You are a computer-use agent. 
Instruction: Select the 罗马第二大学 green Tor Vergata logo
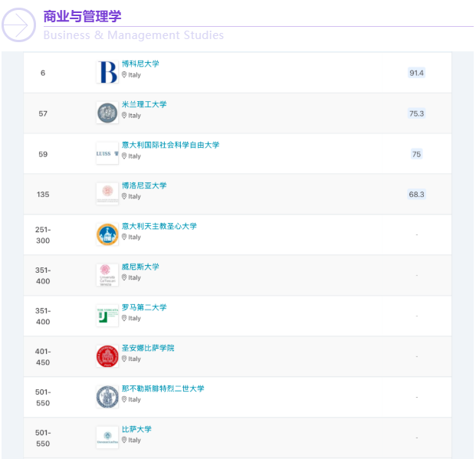107,316
